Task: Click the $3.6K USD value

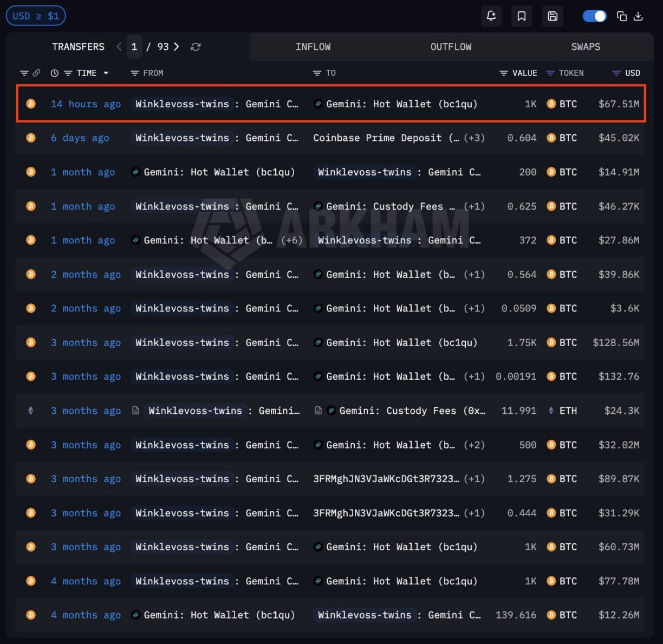Action: click(625, 308)
